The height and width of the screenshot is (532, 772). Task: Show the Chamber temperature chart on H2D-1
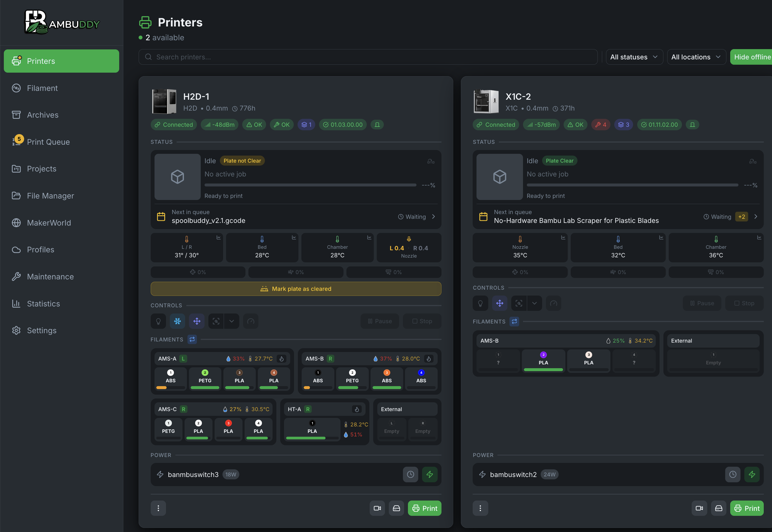point(369,238)
